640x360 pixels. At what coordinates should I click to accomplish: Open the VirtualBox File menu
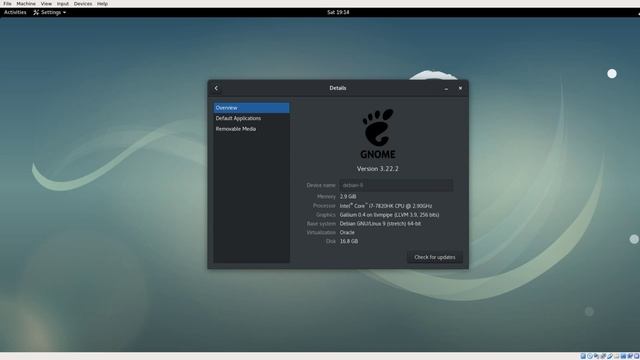(x=7, y=4)
